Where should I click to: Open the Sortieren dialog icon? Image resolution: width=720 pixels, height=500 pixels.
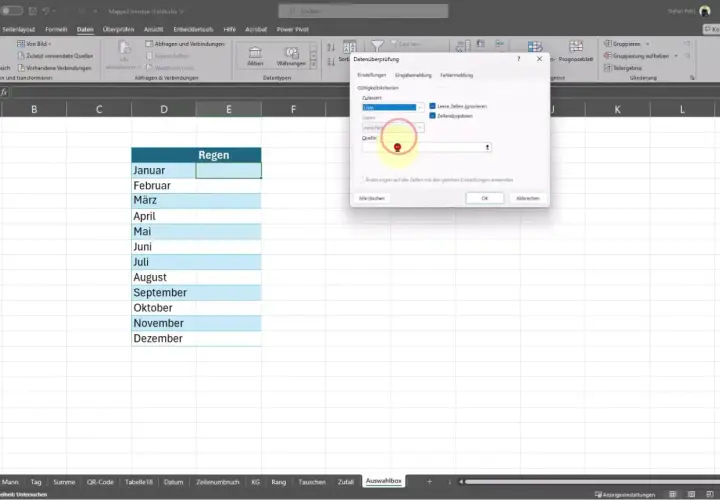pyautogui.click(x=348, y=46)
